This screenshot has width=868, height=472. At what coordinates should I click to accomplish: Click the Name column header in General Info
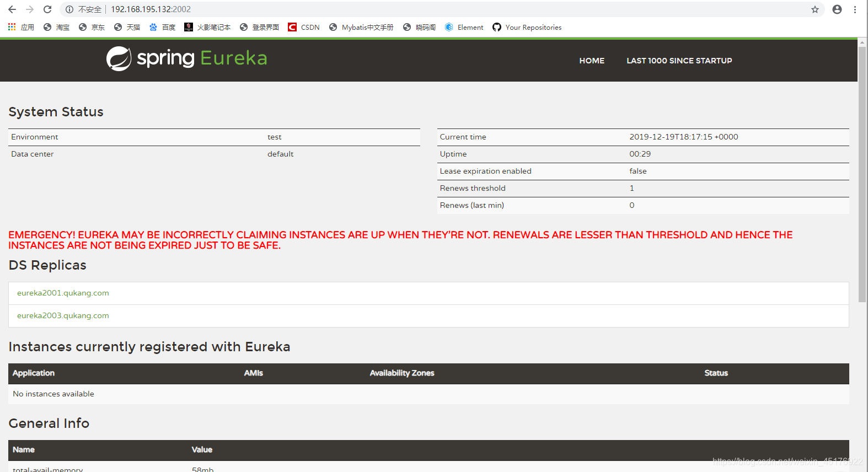(24, 450)
